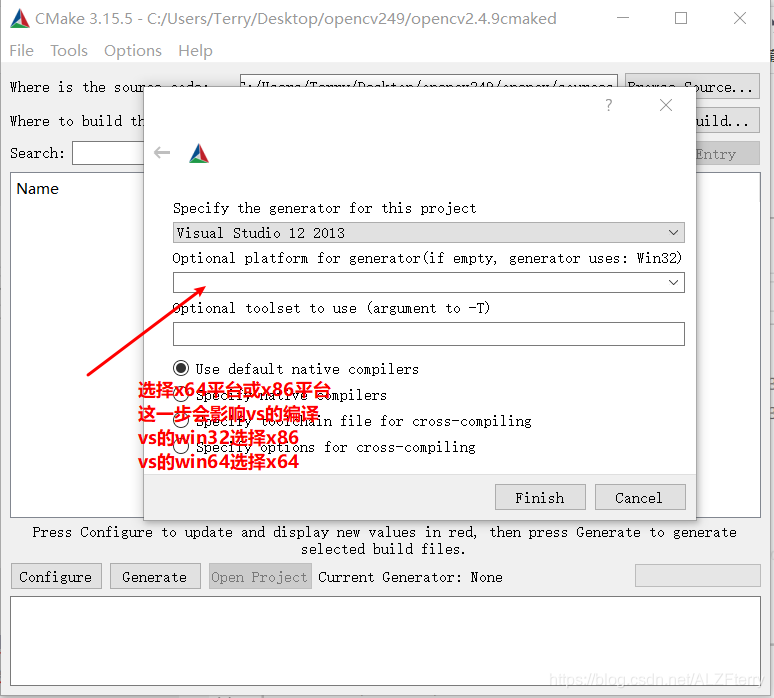Click the 'Optional platform for generator' label
The image size is (774, 698).
427,258
